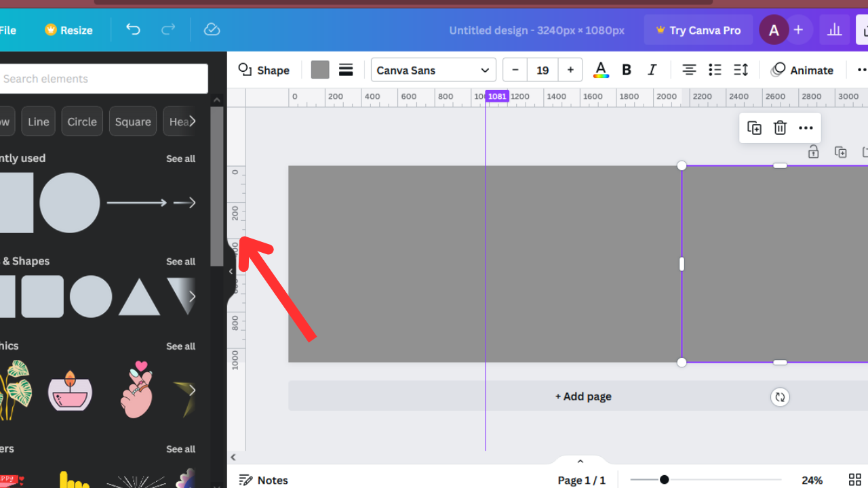Delete the selected shape with trash icon
Image resolution: width=868 pixels, height=488 pixels.
(x=780, y=128)
